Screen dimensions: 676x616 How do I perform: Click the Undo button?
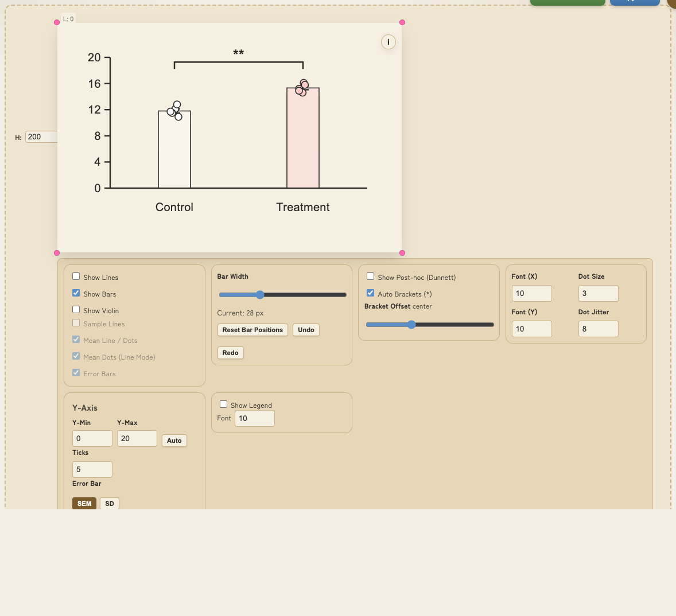tap(306, 330)
